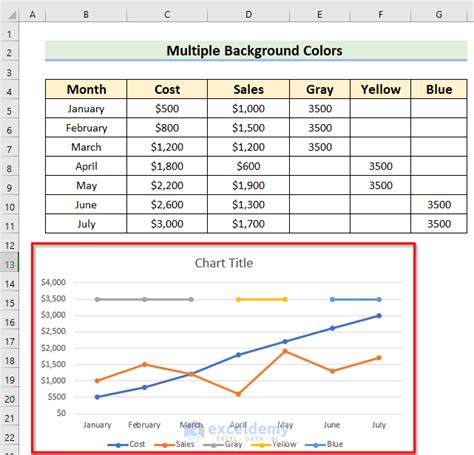Click the 'Month' header cell
Image resolution: width=474 pixels, height=455 pixels.
pos(86,89)
